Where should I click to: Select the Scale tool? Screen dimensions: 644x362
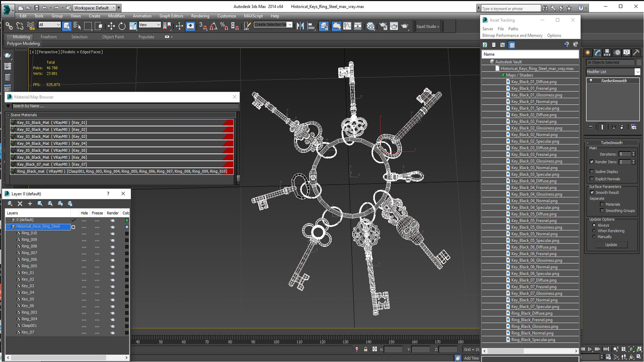(133, 26)
